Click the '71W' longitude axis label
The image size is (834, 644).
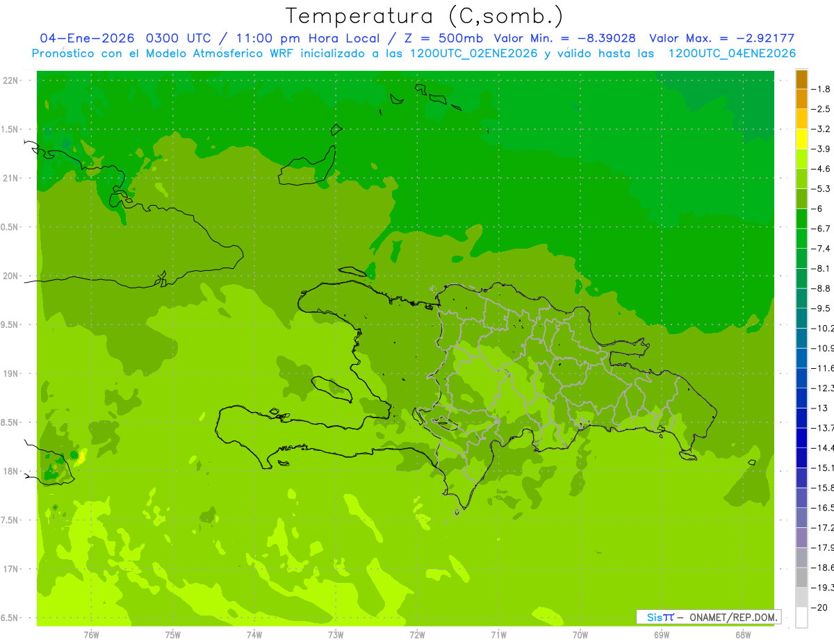click(498, 634)
